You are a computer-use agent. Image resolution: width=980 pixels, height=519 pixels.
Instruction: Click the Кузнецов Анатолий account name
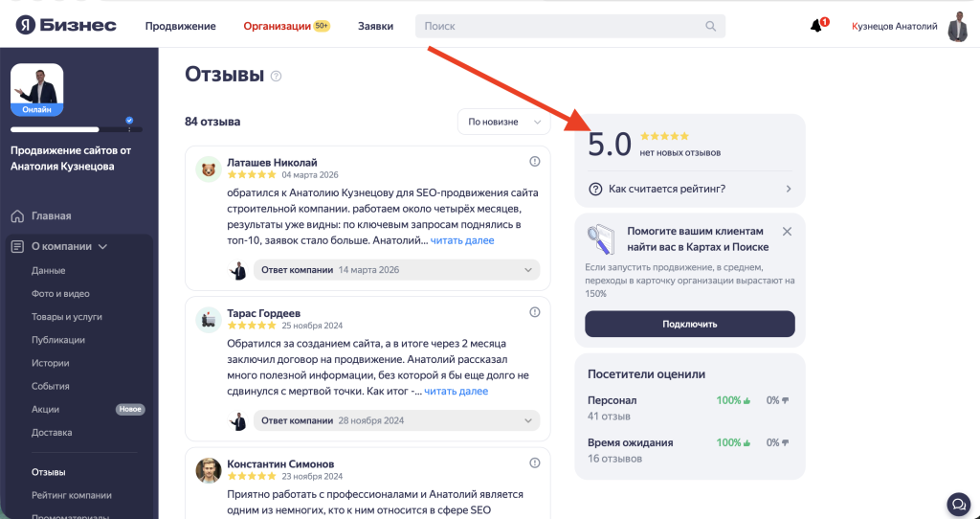(x=895, y=26)
